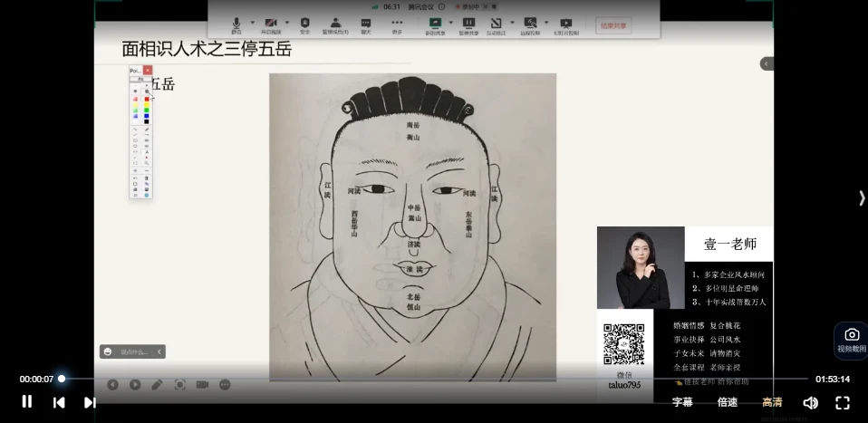Open the 聊天 chat panel
The image size is (868, 423).
pos(366,24)
